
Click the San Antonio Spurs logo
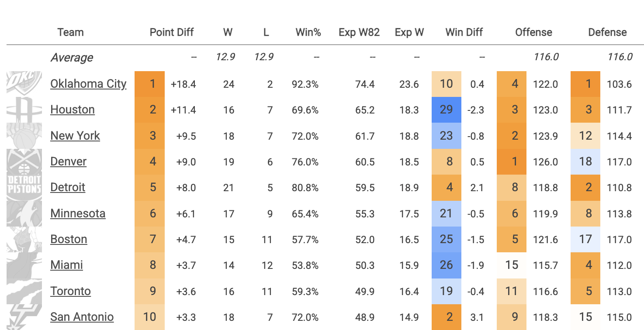[24, 317]
